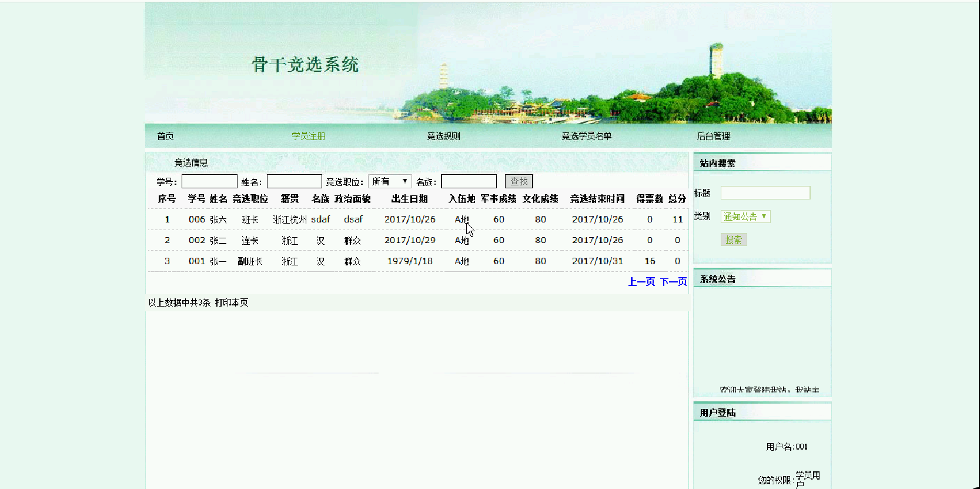Focus the 名族 filter input field
The width and height of the screenshot is (980, 489).
click(x=469, y=181)
